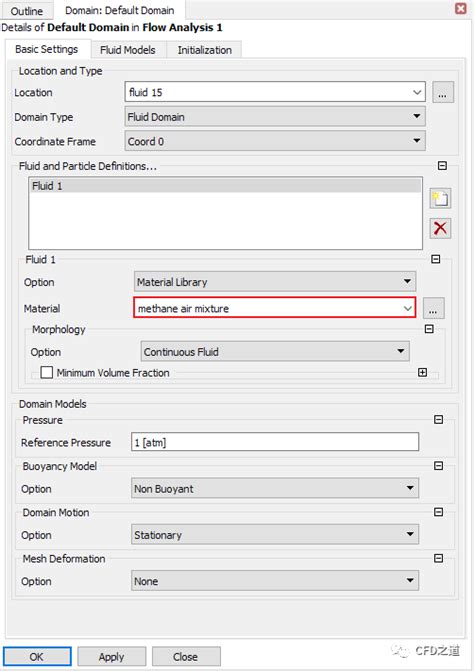The width and height of the screenshot is (474, 671).
Task: Select Fluid 1 in the fluid list
Action: pyautogui.click(x=225, y=186)
